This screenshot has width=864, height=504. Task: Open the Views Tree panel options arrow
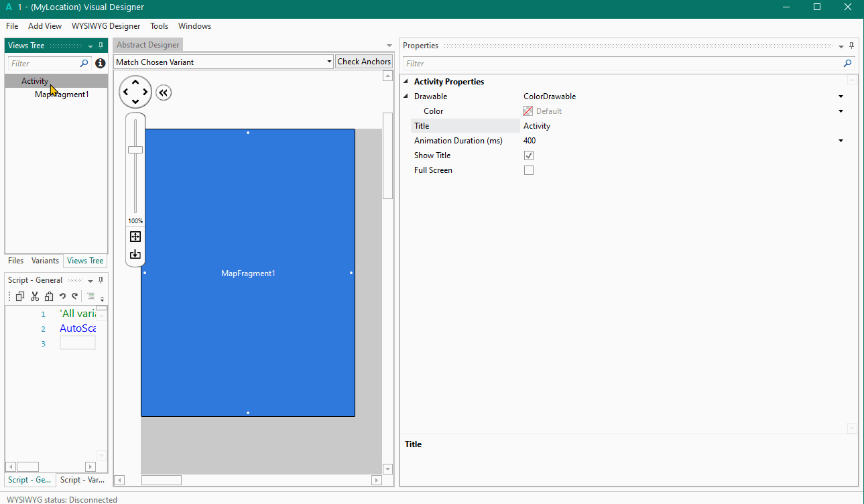pos(90,46)
